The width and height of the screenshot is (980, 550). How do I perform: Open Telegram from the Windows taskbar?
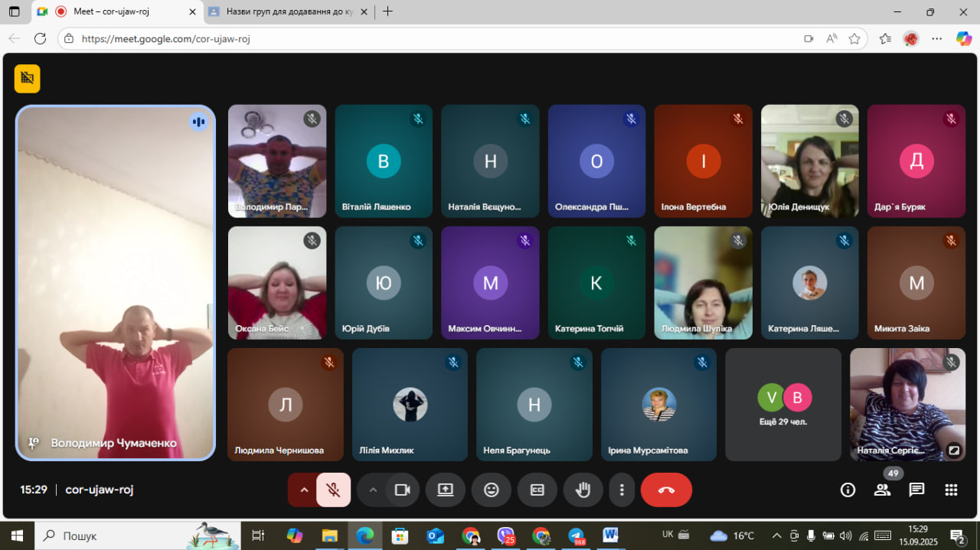(x=576, y=535)
